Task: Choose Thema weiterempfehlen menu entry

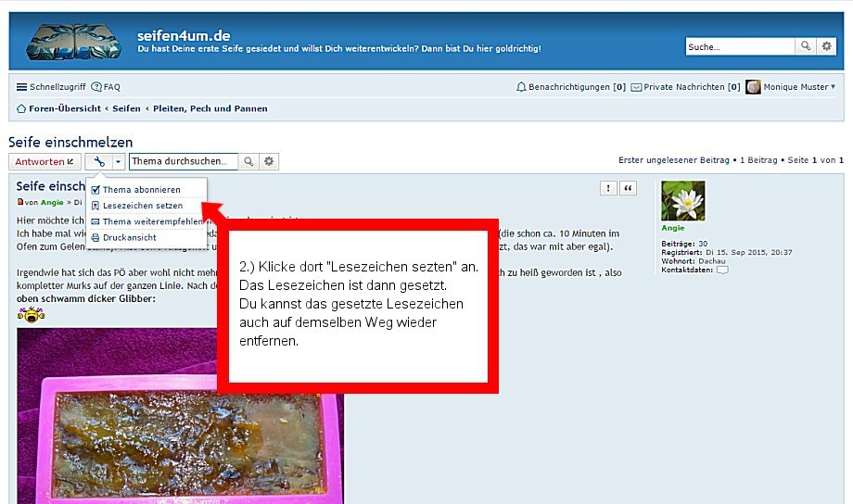Action: tap(146, 221)
